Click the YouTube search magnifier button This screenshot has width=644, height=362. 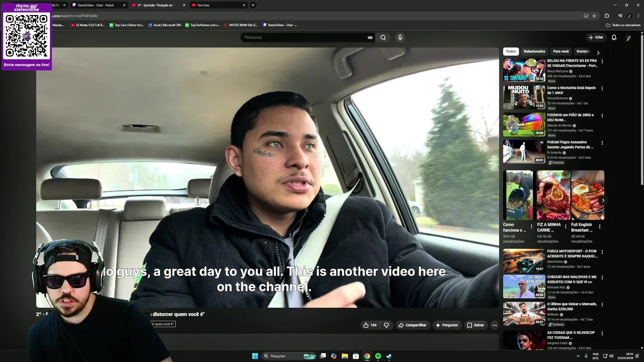pos(383,37)
